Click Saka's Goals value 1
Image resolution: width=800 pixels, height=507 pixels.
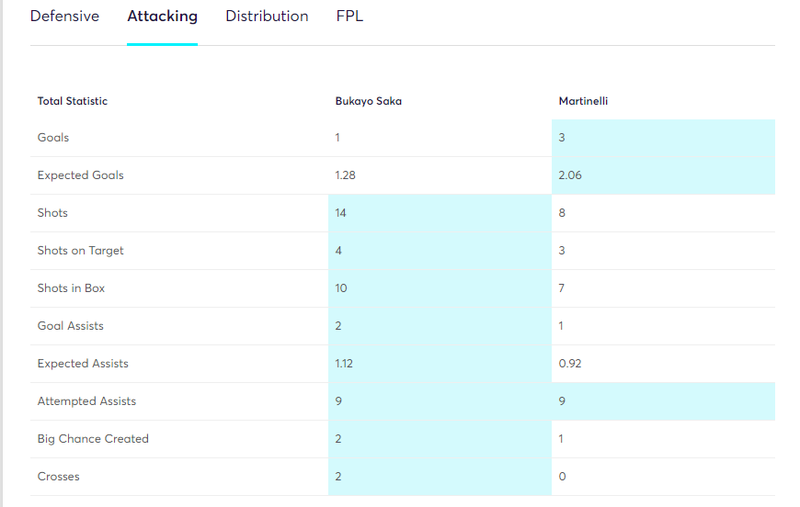point(337,138)
